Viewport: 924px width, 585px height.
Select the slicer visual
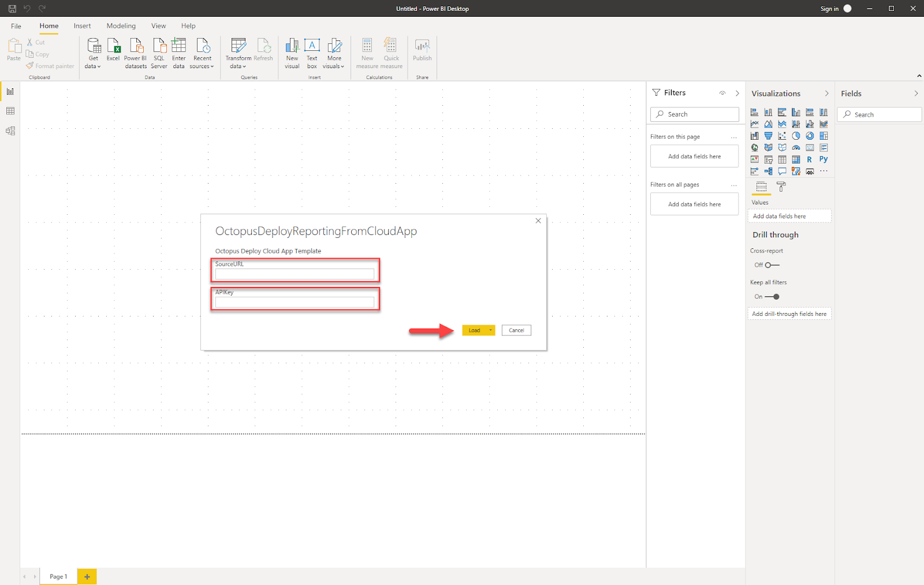(x=768, y=159)
